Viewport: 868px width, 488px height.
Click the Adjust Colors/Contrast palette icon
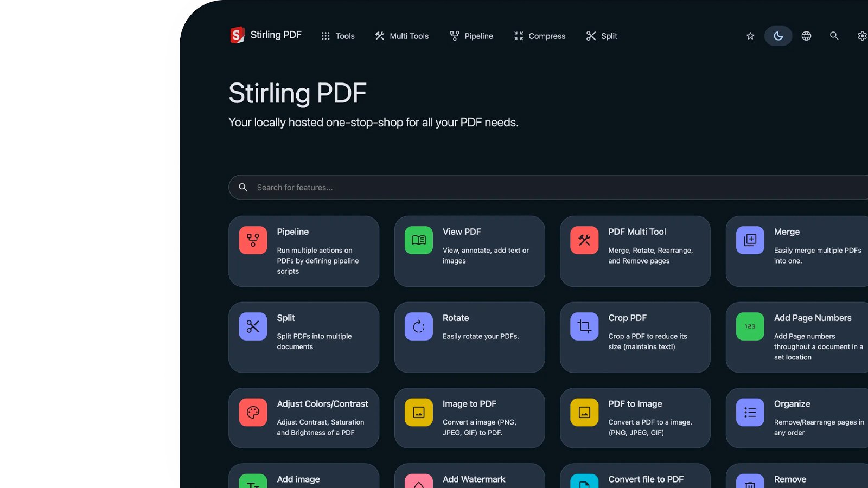[x=253, y=413]
